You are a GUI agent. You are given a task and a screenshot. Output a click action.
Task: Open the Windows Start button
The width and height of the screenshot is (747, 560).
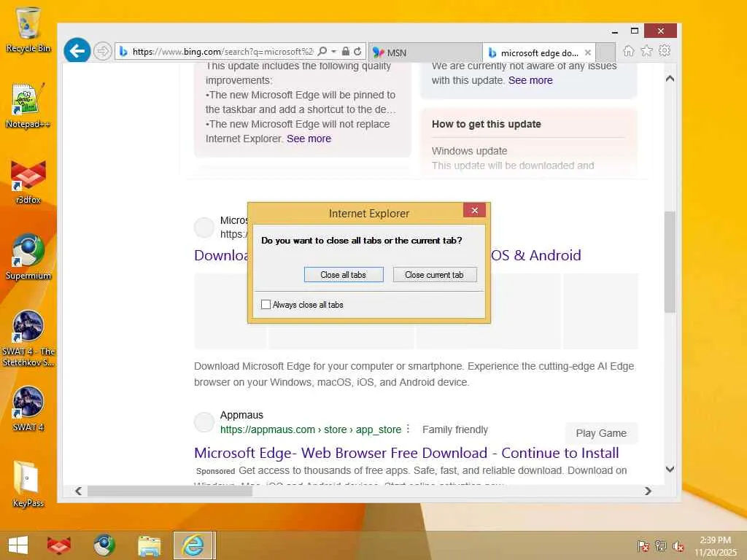(x=18, y=545)
